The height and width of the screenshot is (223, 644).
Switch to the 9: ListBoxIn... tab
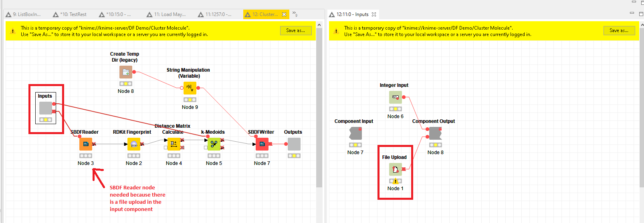point(23,14)
